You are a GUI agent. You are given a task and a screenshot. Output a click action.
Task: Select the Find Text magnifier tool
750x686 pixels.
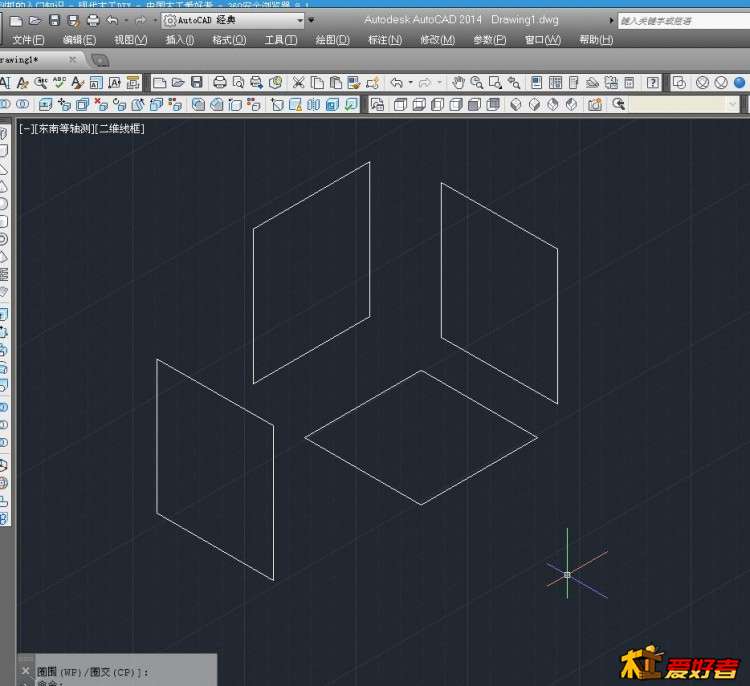tap(41, 83)
